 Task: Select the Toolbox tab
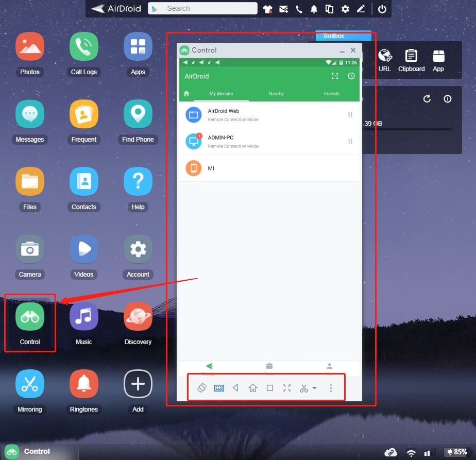(x=343, y=36)
